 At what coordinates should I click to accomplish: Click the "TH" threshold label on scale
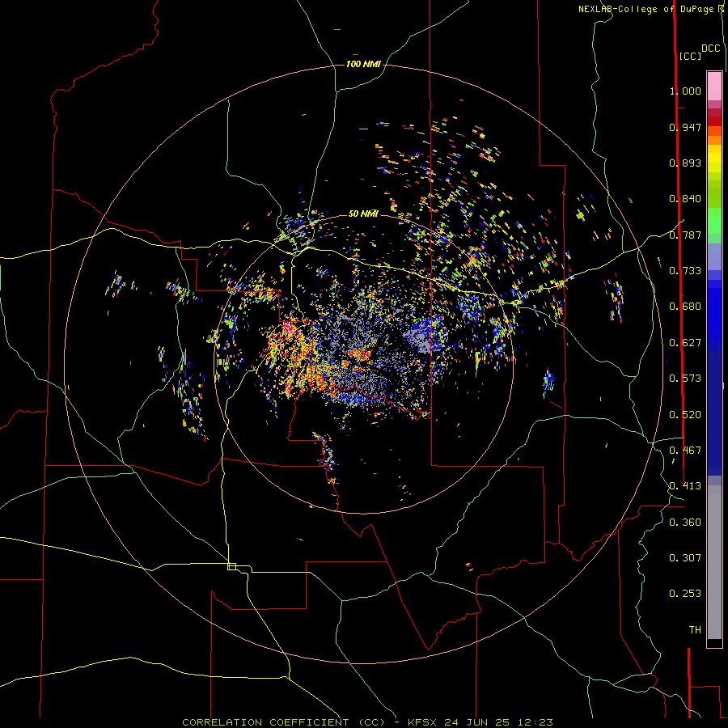pyautogui.click(x=695, y=630)
